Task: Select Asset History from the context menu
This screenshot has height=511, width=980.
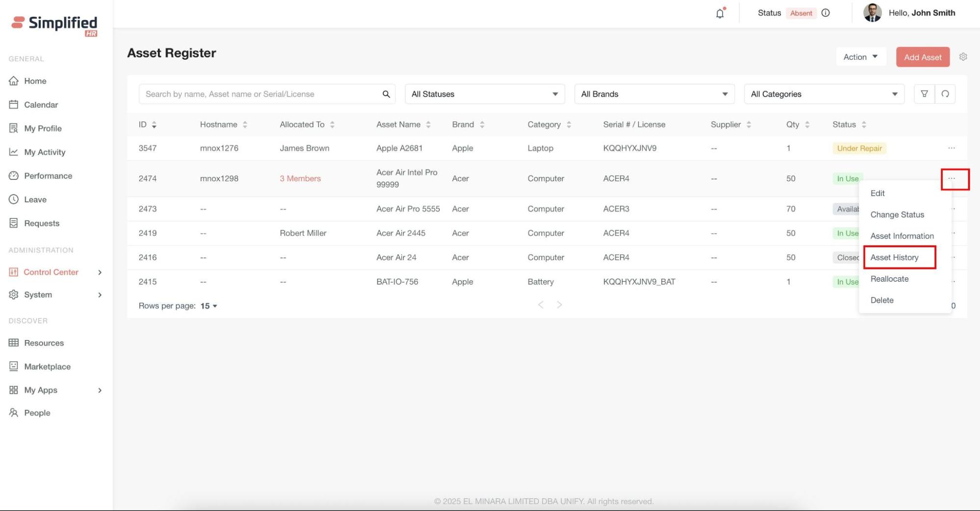Action: (x=894, y=258)
